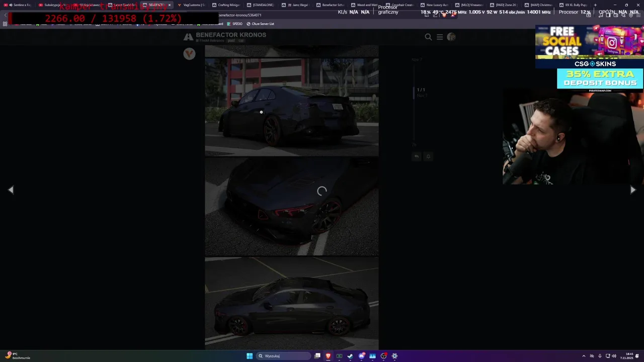Click the topic timeline scroller '1 / 1'
This screenshot has height=362, width=644.
point(421,90)
